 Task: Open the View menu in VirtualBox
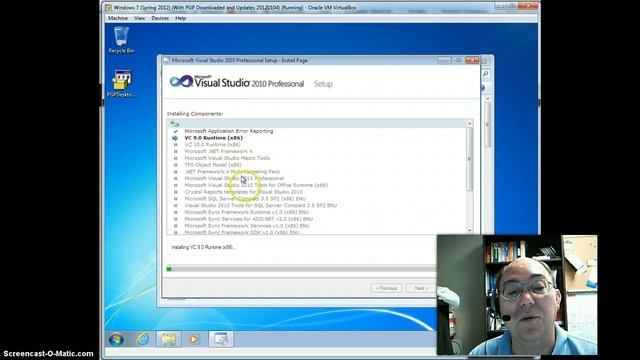pos(140,18)
